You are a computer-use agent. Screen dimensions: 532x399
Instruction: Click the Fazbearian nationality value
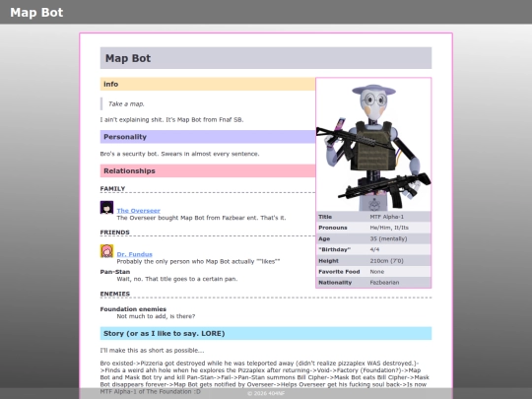(x=384, y=283)
